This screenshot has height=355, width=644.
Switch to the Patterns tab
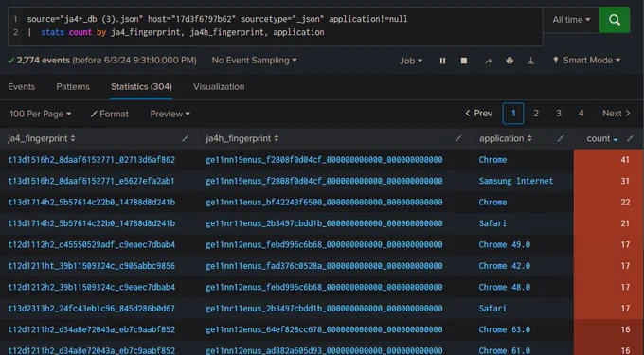pyautogui.click(x=73, y=86)
